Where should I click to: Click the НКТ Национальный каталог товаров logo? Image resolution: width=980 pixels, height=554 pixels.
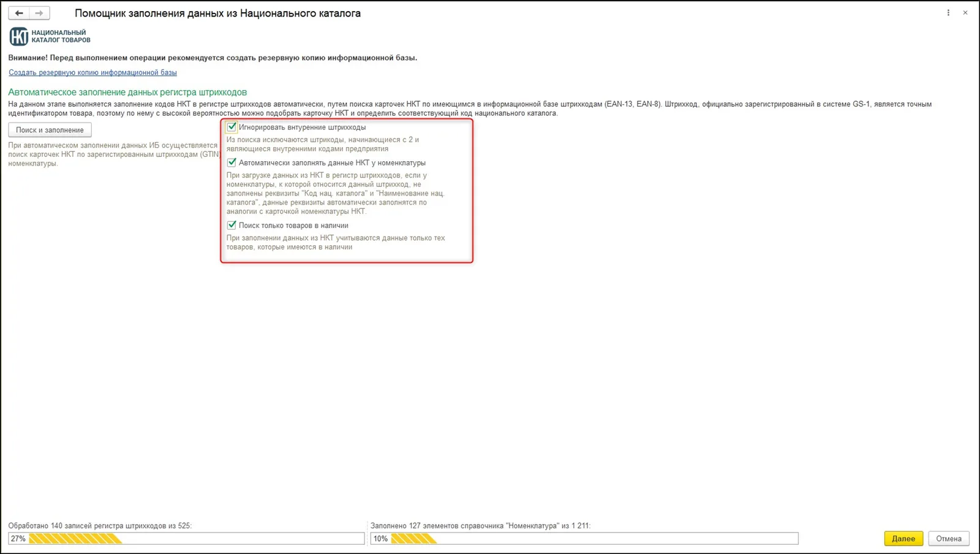click(x=50, y=37)
